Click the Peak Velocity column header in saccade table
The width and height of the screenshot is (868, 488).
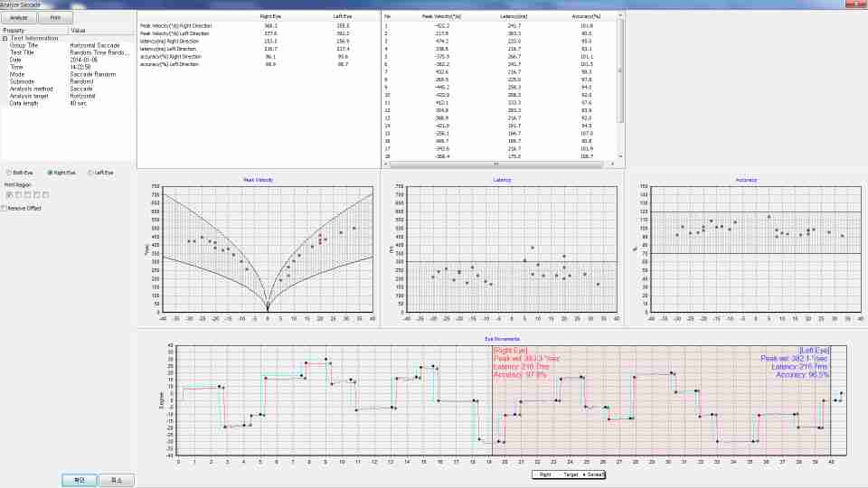(441, 16)
